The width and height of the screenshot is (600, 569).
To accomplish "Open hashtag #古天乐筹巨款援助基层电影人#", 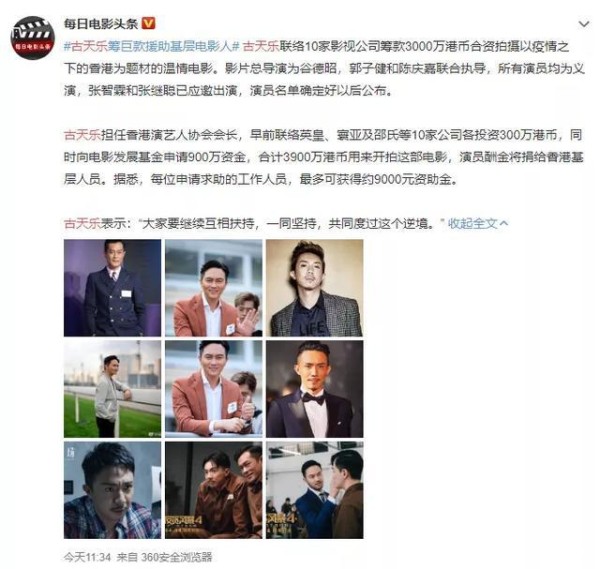I will [x=152, y=46].
